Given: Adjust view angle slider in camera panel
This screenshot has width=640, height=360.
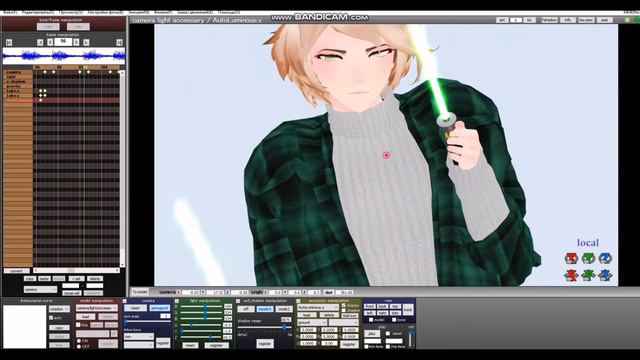Looking at the screenshot, I should 147,322.
